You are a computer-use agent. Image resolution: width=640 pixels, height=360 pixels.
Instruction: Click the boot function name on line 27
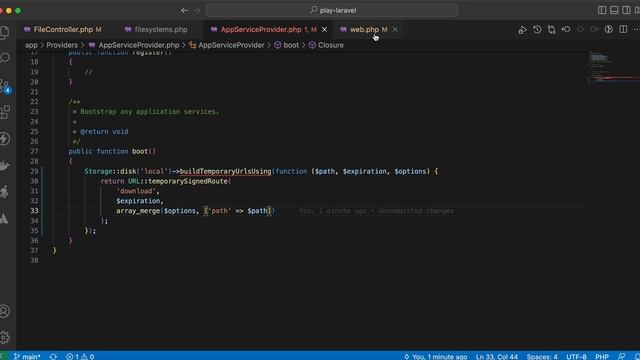tap(140, 151)
